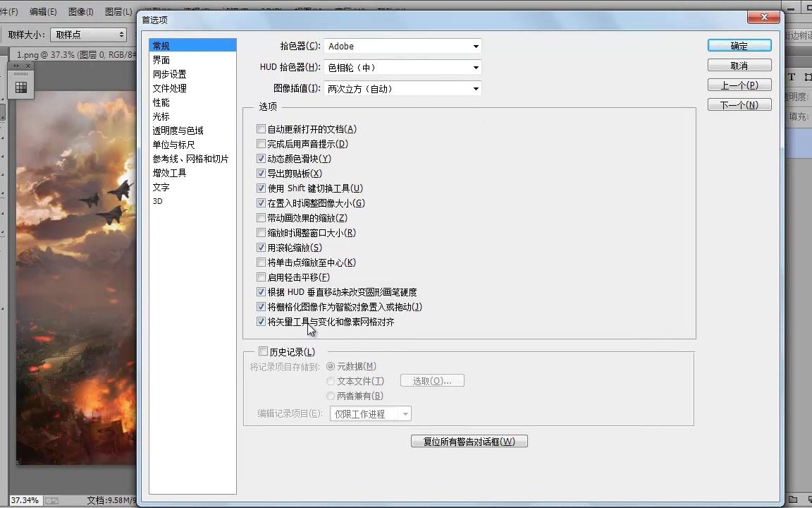
Task: Enable the 历史记录 logging checkbox
Action: click(x=263, y=351)
